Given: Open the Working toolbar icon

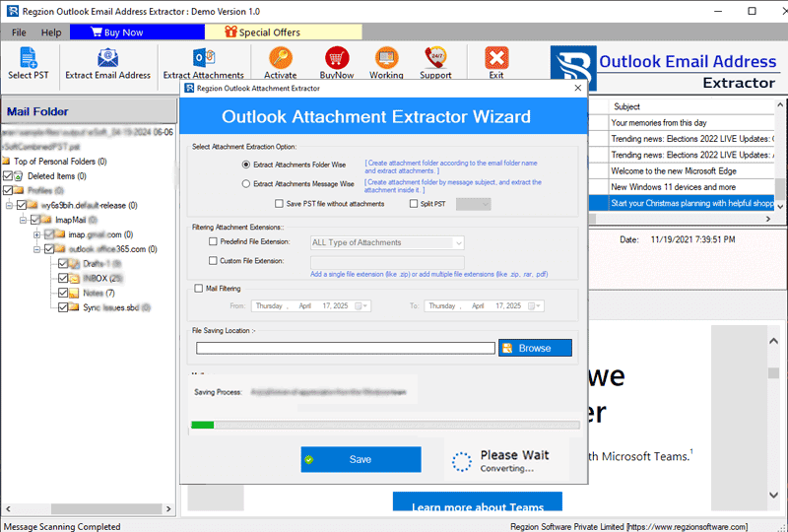Looking at the screenshot, I should pos(386,58).
